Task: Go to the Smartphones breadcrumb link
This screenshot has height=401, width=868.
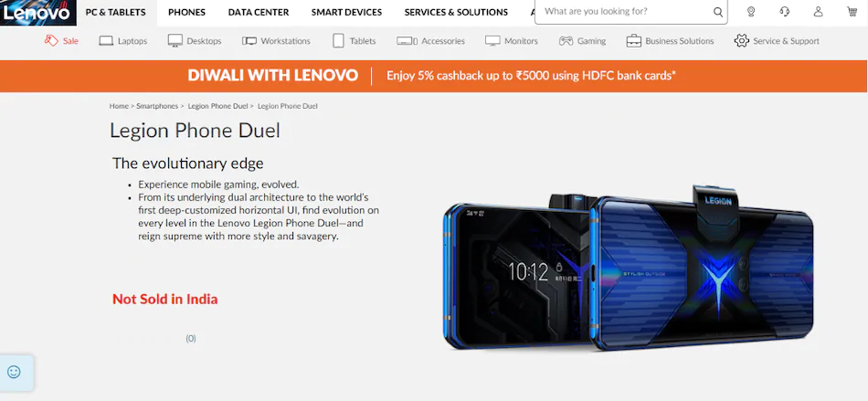Action: (157, 106)
